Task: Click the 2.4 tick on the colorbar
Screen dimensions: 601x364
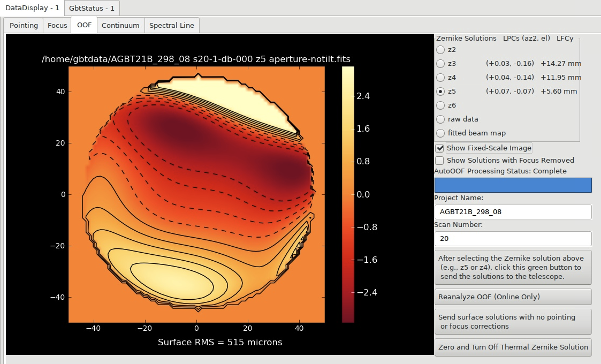Action: pos(363,96)
